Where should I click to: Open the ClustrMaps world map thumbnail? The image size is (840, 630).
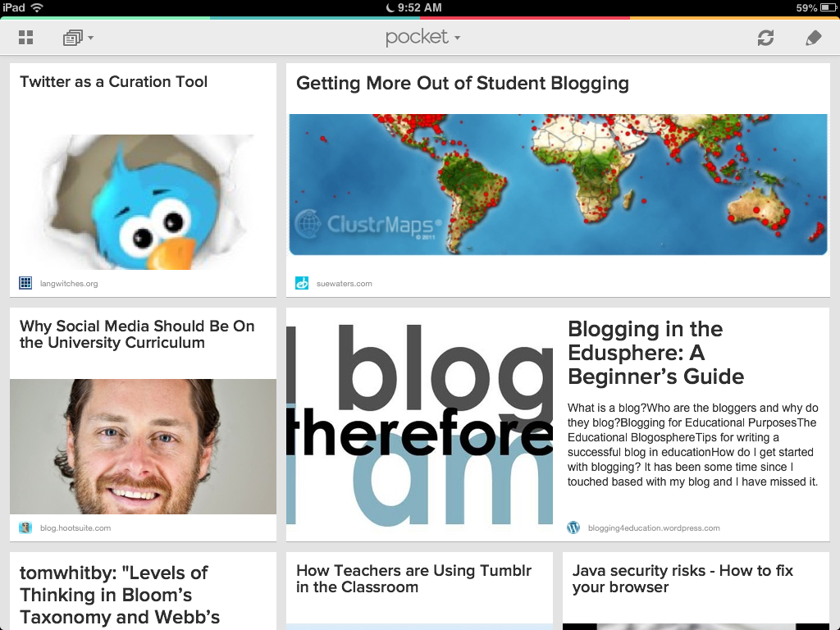tap(558, 185)
